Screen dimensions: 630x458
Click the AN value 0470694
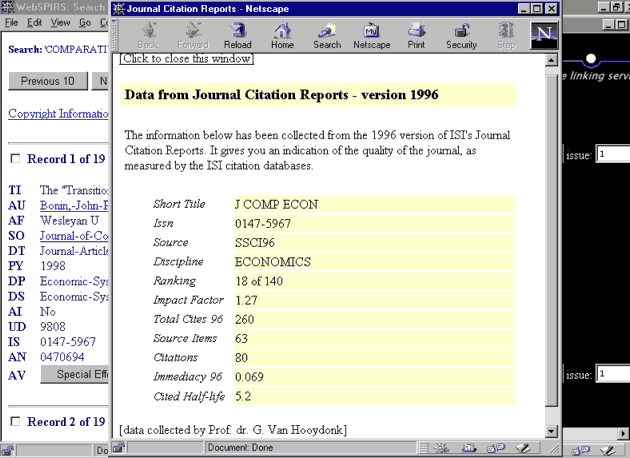(62, 357)
